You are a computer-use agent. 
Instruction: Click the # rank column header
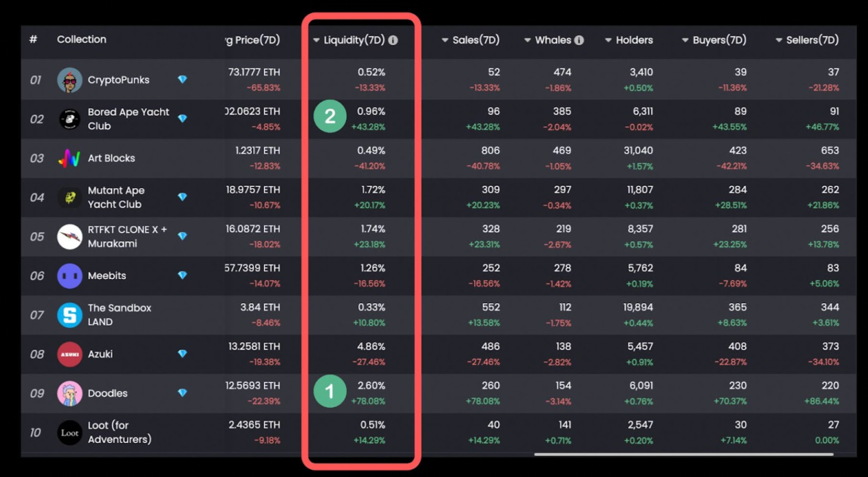[33, 39]
